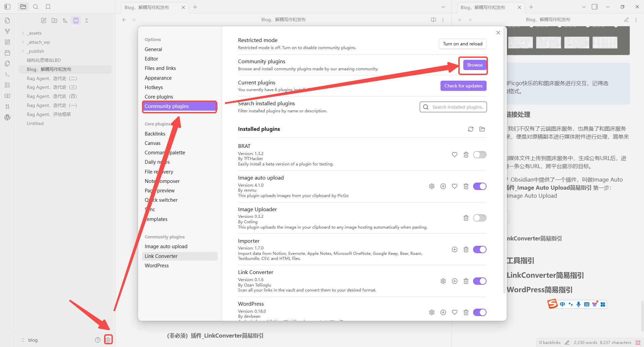Click Check for updates button

click(463, 86)
